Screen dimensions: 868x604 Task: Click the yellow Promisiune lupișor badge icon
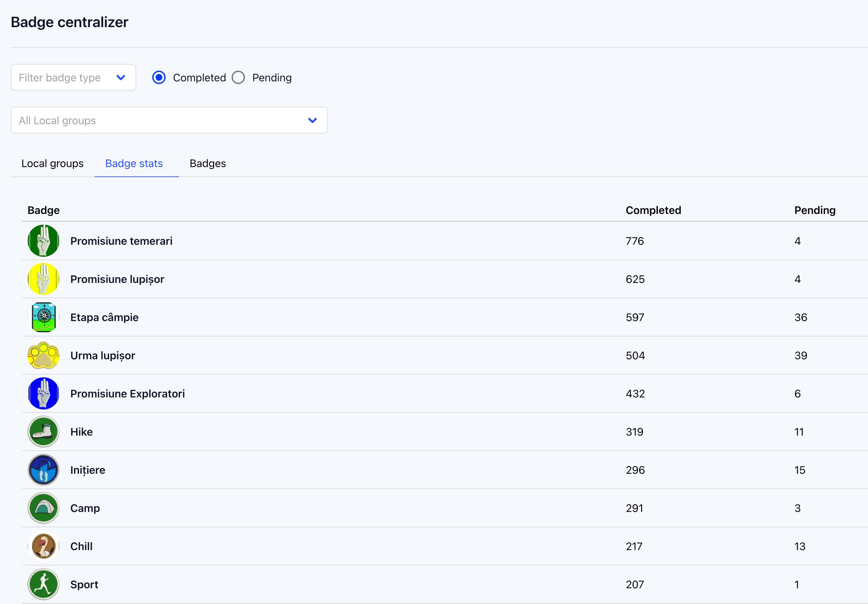(44, 279)
